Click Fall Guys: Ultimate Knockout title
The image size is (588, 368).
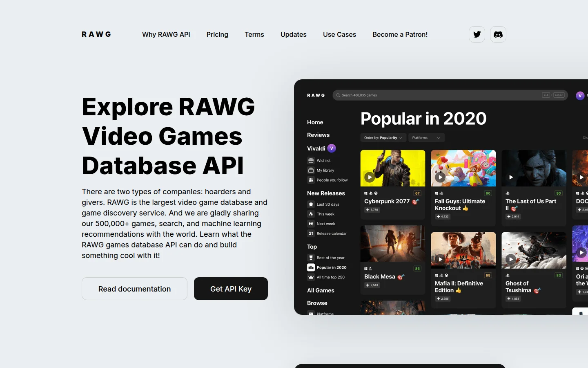coord(460,204)
